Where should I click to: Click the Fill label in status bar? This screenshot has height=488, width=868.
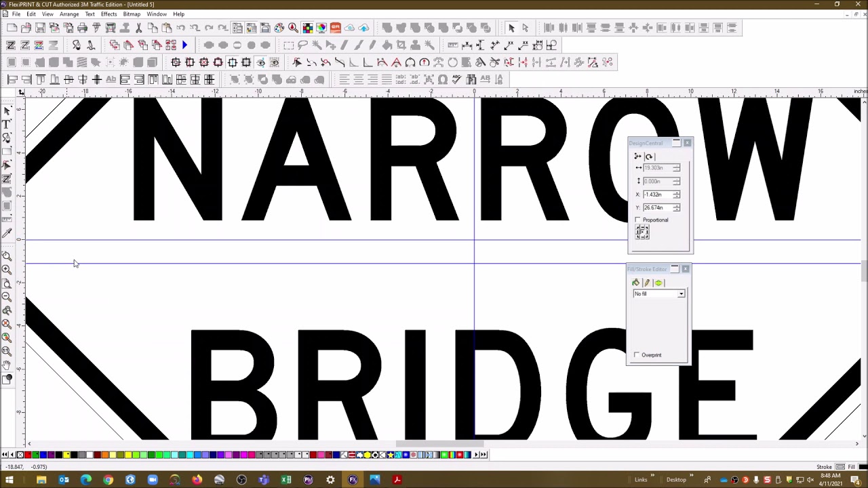click(851, 467)
